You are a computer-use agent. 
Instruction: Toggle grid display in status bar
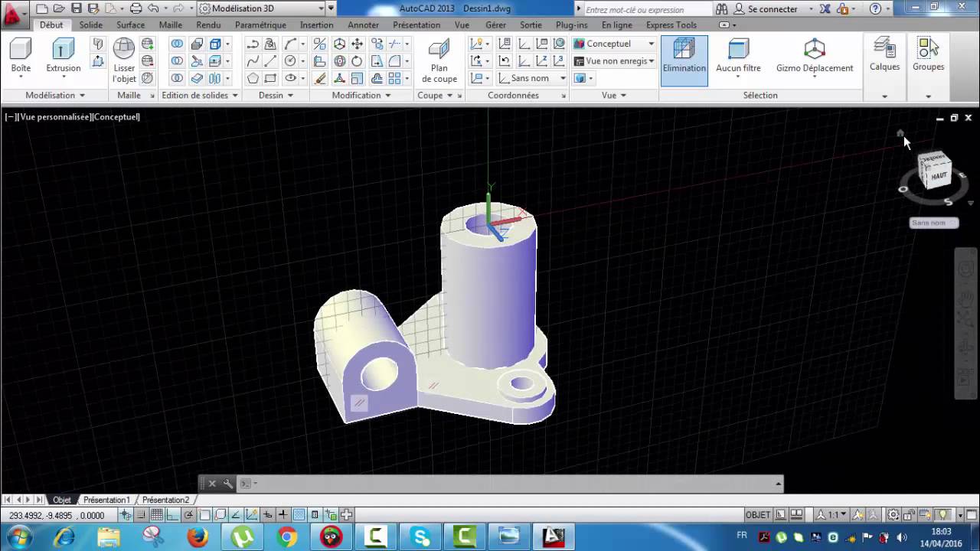click(x=157, y=515)
